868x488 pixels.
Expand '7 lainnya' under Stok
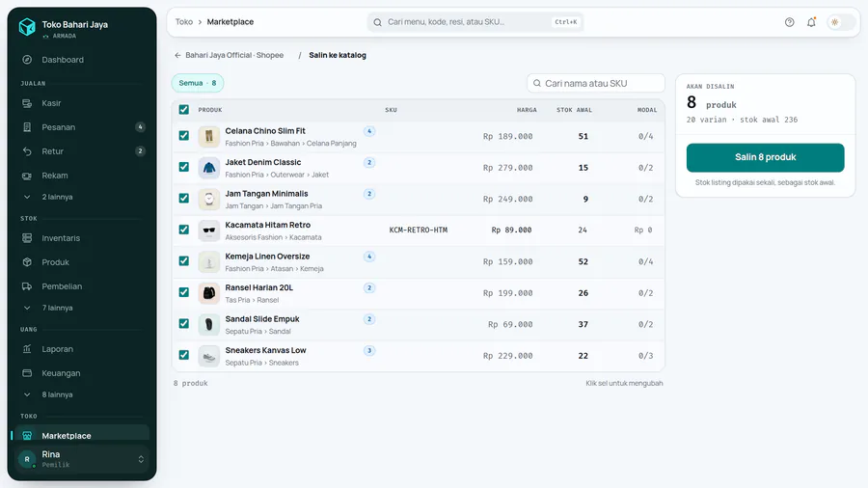pos(82,308)
